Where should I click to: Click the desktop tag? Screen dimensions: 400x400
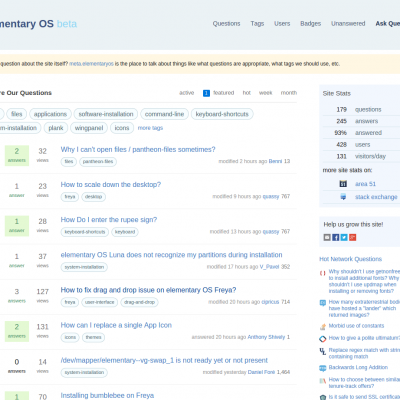point(93,197)
